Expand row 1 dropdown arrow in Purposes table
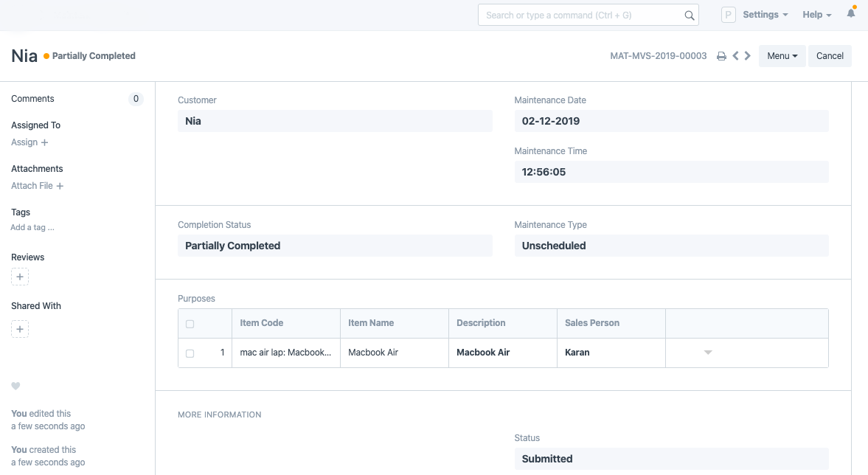Viewport: 868px width, 475px height. coord(708,353)
